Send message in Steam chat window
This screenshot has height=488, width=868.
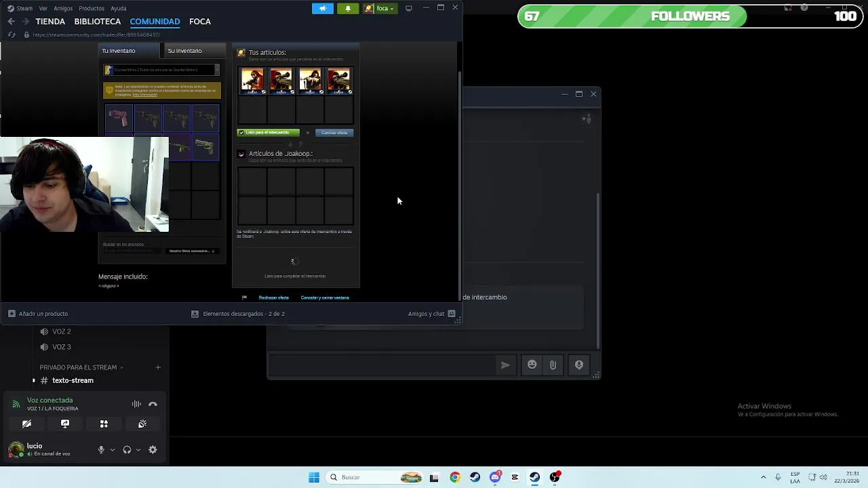click(x=505, y=365)
